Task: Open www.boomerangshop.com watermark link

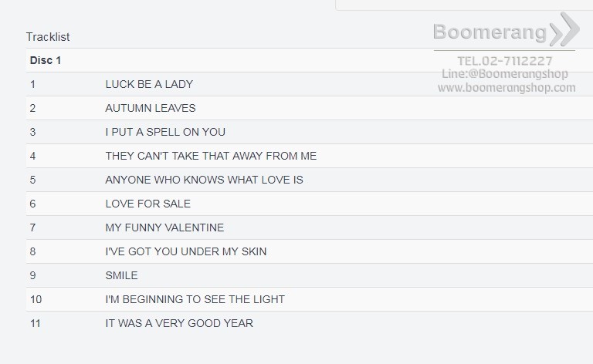Action: pyautogui.click(x=507, y=88)
